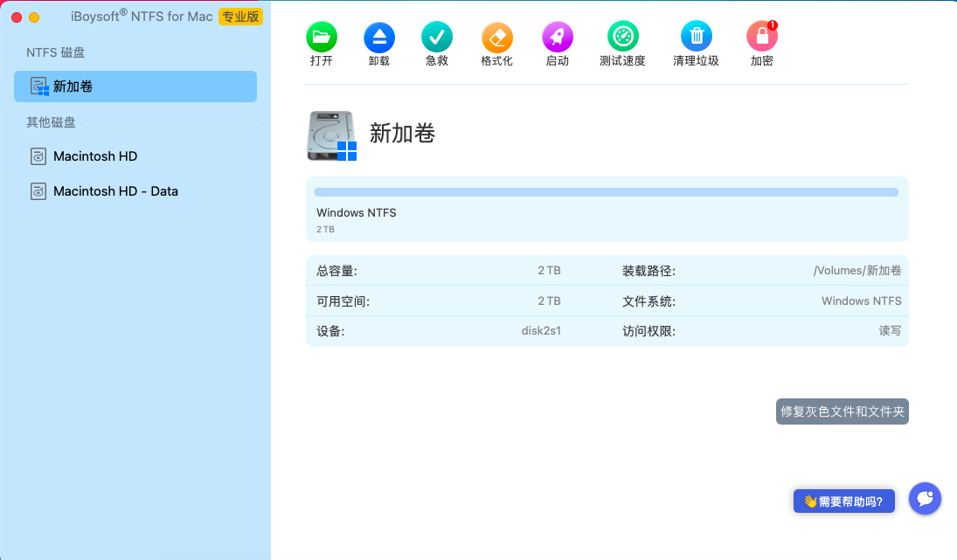Click the Clean Junk (清理垃圾) trash icon
Viewport: 957px width, 560px height.
tap(696, 37)
